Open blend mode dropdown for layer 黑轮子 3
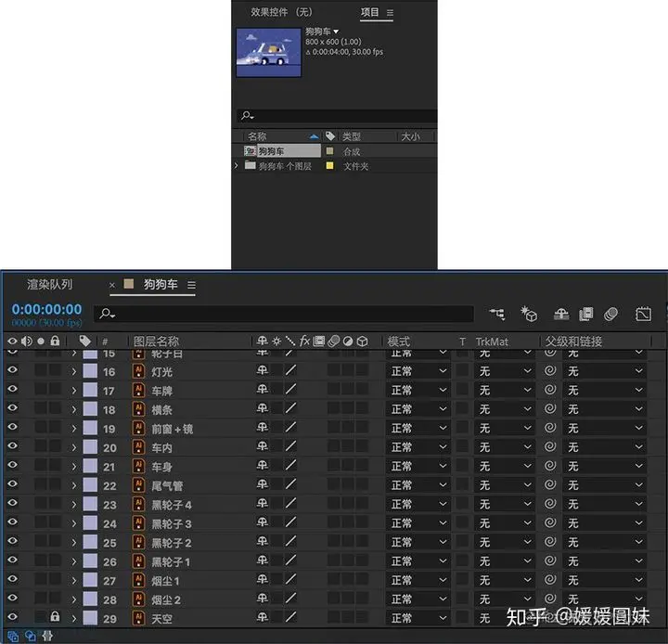This screenshot has height=644, width=668. [417, 523]
